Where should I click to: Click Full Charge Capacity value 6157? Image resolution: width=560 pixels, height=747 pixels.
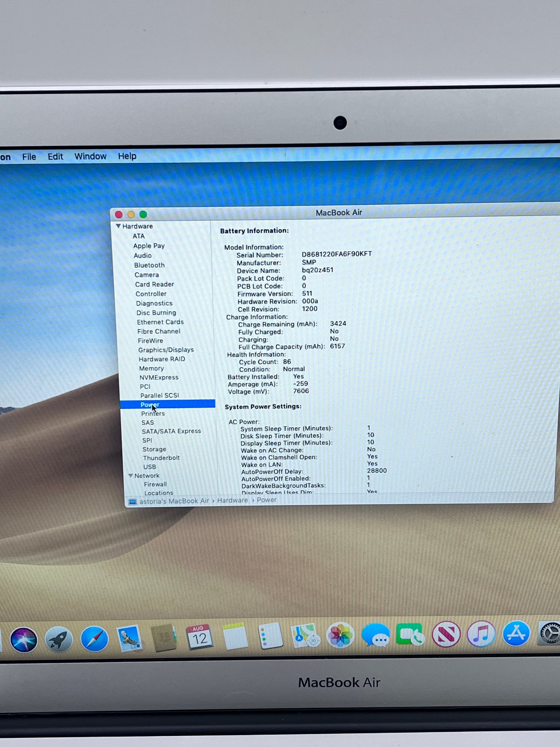tap(337, 346)
